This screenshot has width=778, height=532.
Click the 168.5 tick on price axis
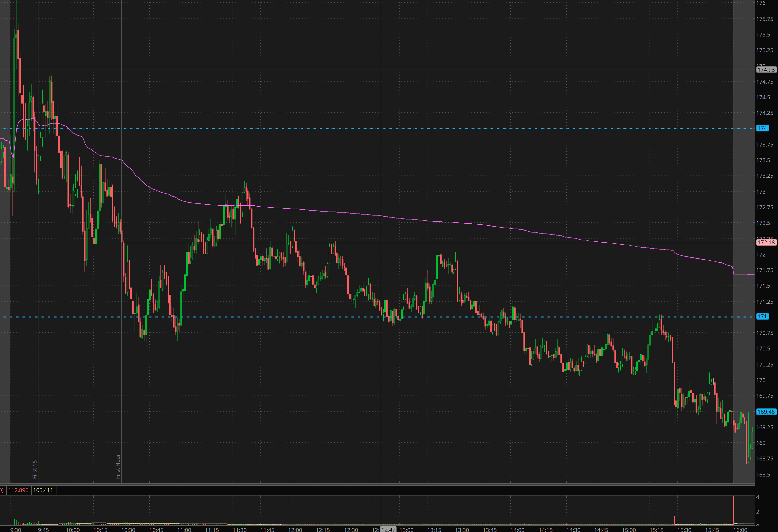763,474
